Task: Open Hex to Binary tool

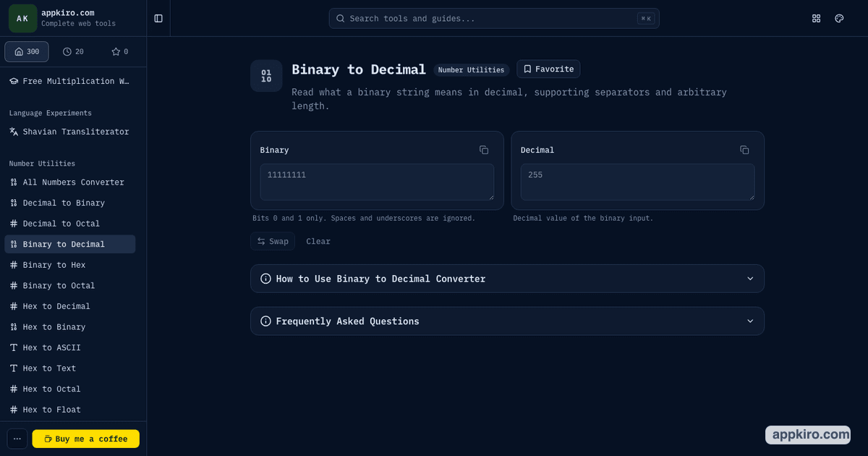Action: [70, 326]
